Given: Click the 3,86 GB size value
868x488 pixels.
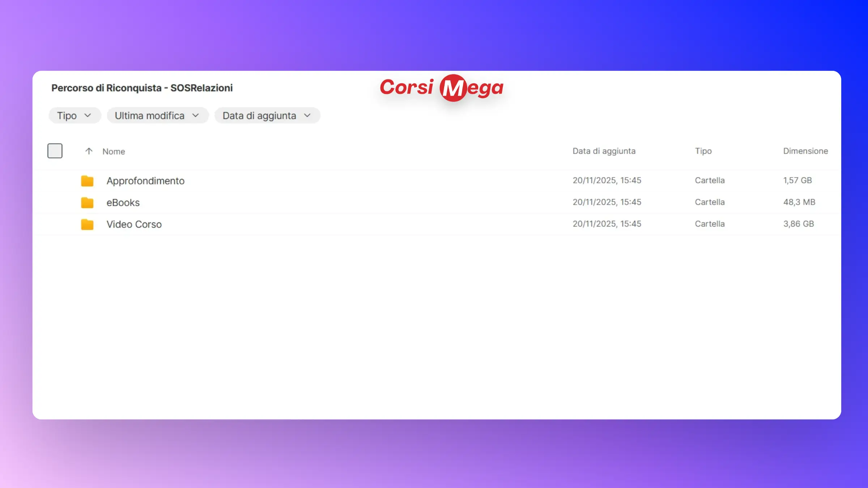Looking at the screenshot, I should coord(799,224).
